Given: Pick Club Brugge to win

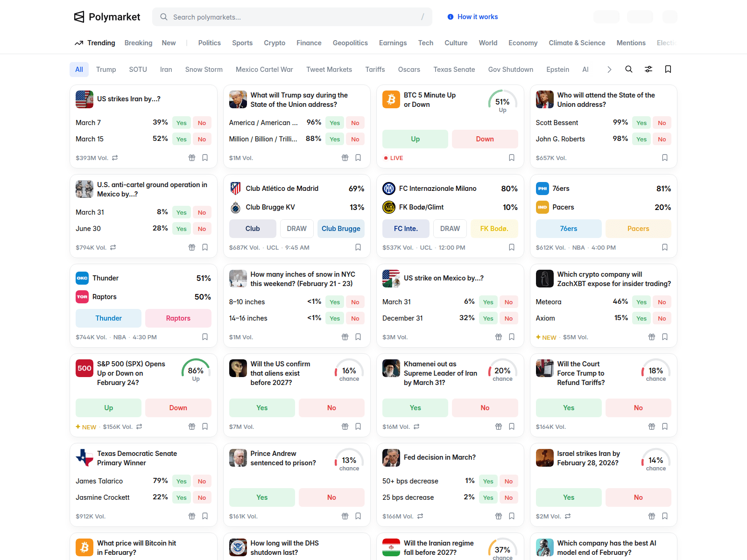Looking at the screenshot, I should [341, 229].
